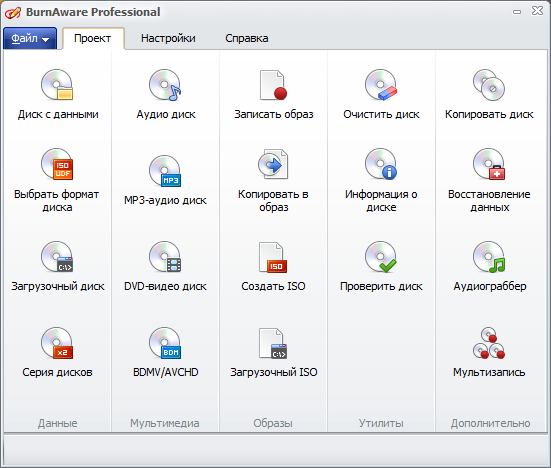Select the Аудио диск icon
This screenshot has height=468, width=551.
pyautogui.click(x=165, y=85)
